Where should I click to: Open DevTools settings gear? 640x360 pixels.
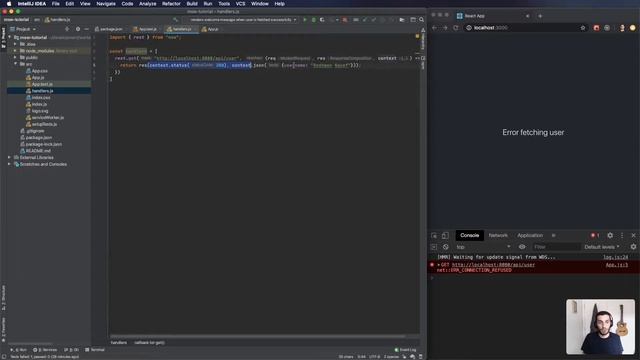[x=610, y=236]
